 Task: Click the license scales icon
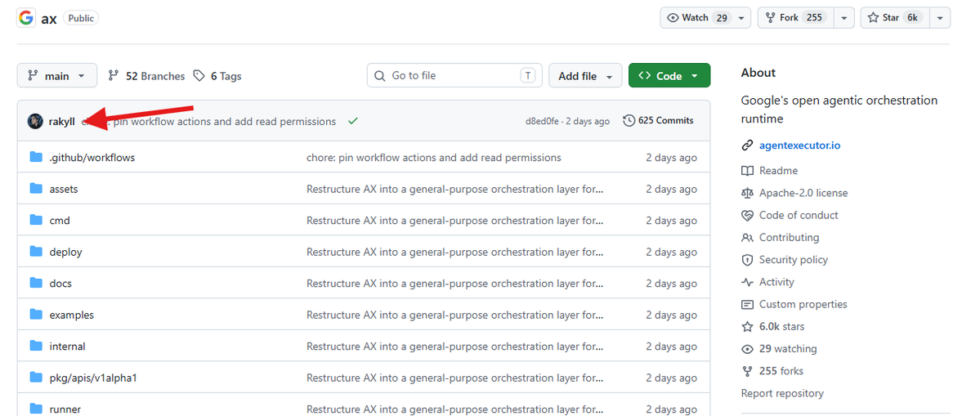[747, 193]
